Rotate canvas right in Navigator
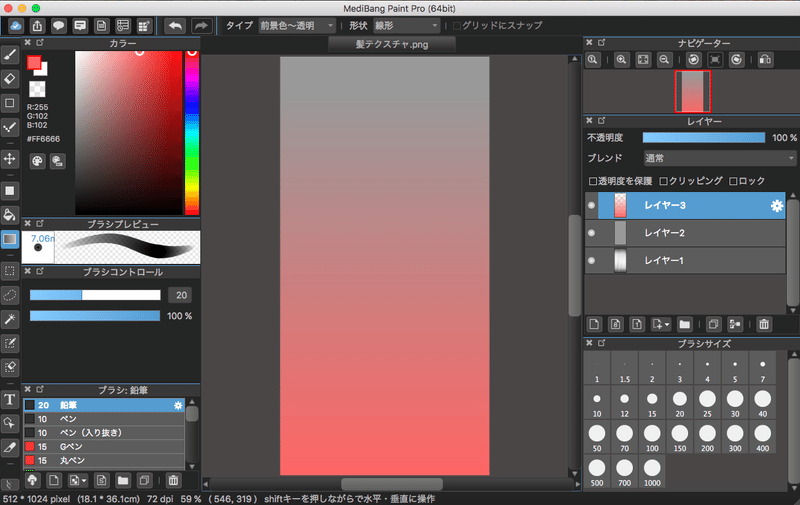 point(736,60)
